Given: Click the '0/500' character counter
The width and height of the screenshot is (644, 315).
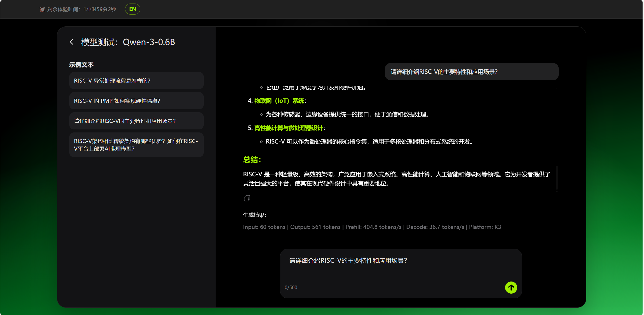Looking at the screenshot, I should pos(291,287).
